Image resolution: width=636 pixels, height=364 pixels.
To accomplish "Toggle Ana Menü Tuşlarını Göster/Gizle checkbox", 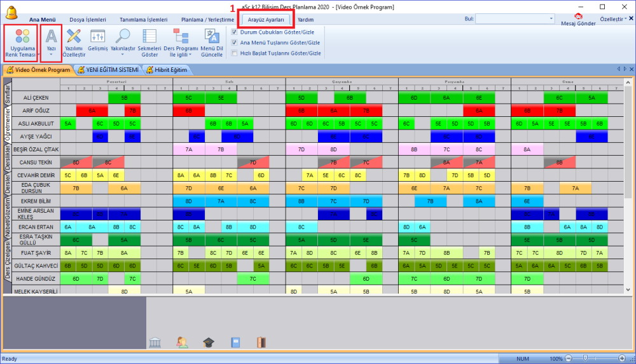I will (234, 43).
